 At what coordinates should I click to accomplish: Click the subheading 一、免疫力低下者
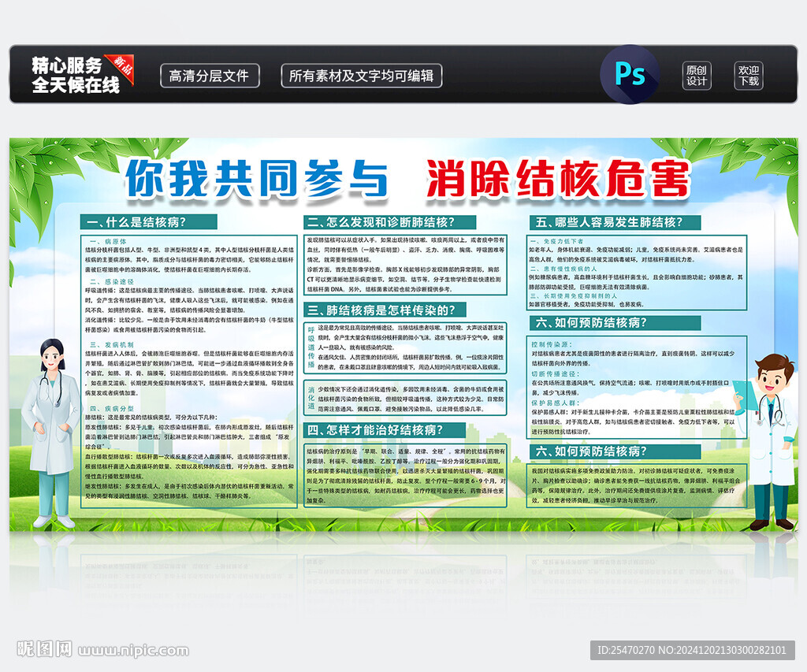556,241
